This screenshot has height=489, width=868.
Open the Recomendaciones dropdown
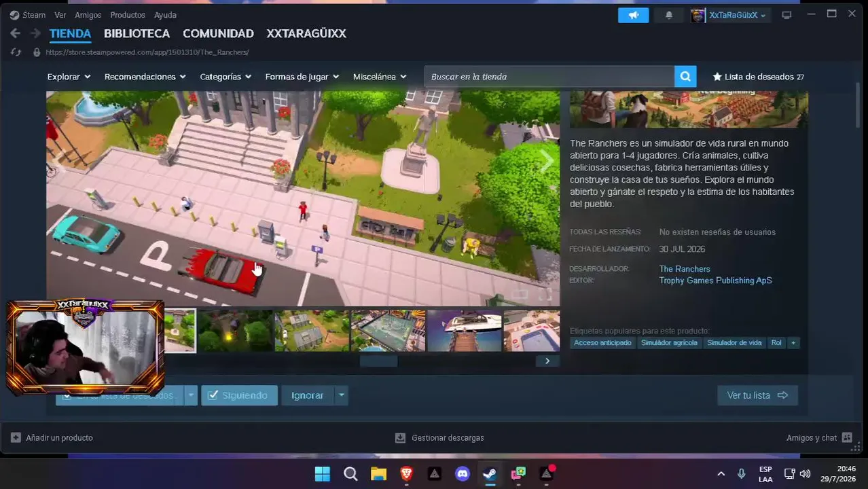[145, 77]
